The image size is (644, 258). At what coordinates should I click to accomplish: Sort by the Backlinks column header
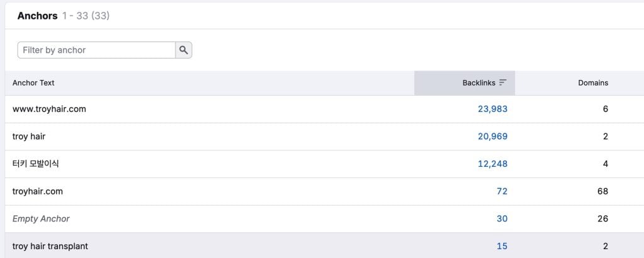(479, 82)
